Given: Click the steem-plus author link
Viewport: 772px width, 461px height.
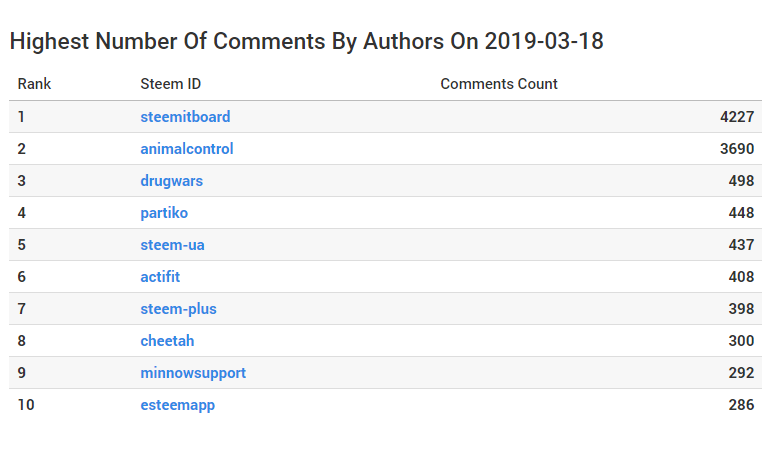Looking at the screenshot, I should [178, 309].
